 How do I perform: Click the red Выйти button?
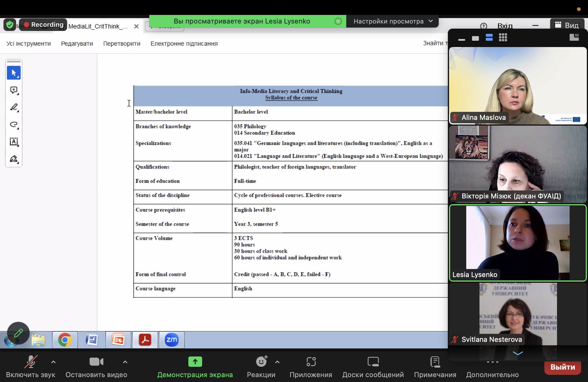(x=562, y=367)
